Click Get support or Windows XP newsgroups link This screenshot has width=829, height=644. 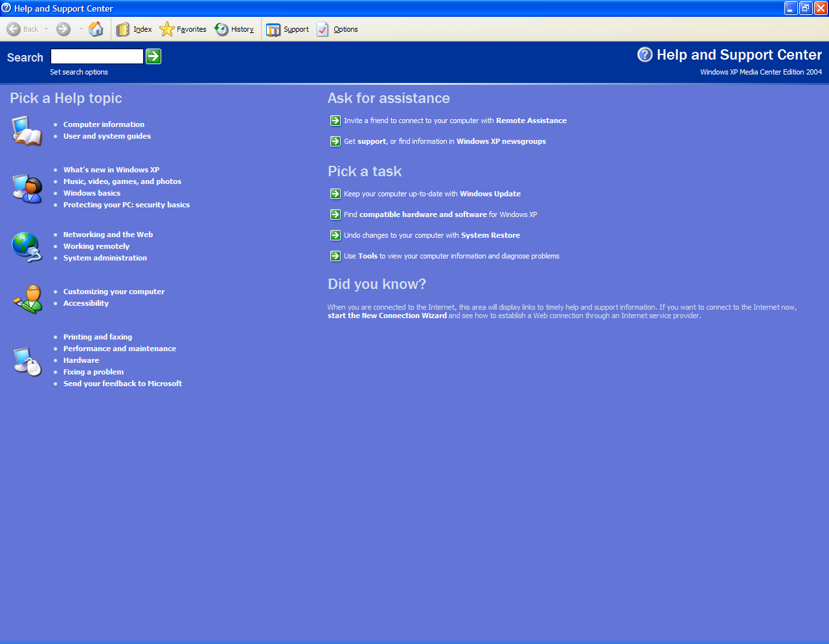[x=445, y=141]
